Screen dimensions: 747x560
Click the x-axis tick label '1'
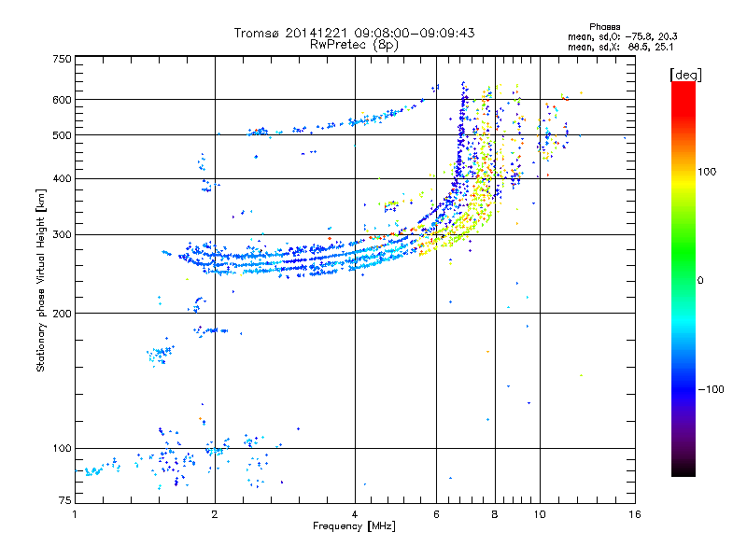click(75, 514)
